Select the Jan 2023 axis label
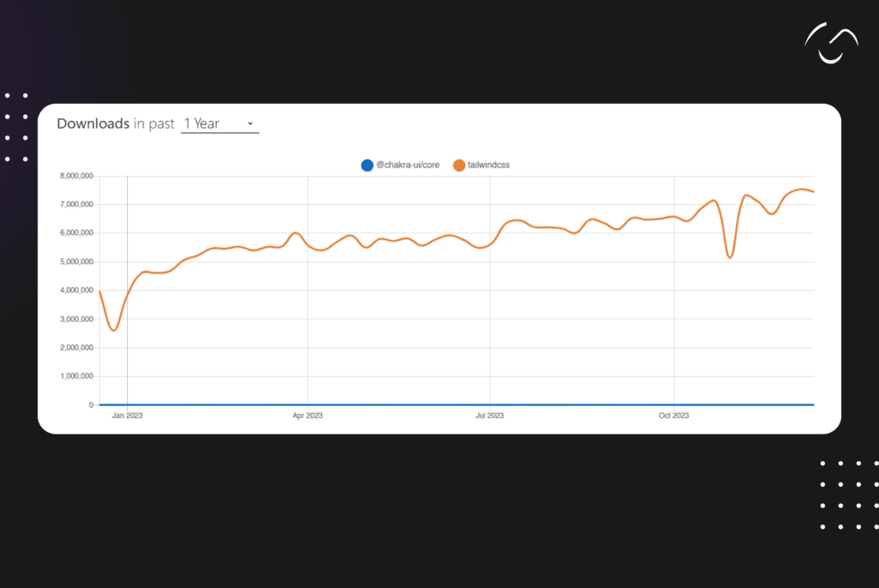879x588 pixels. tap(126, 415)
